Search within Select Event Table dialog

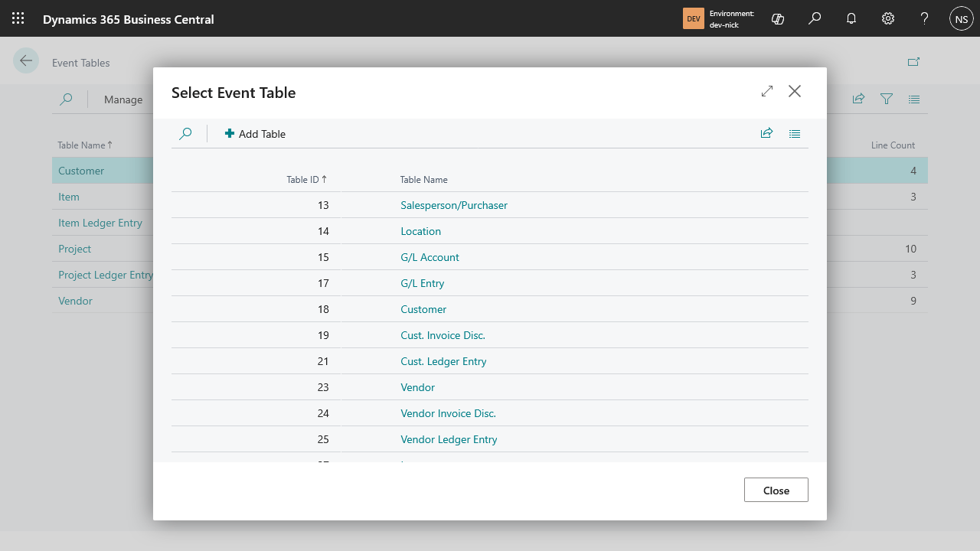tap(185, 133)
